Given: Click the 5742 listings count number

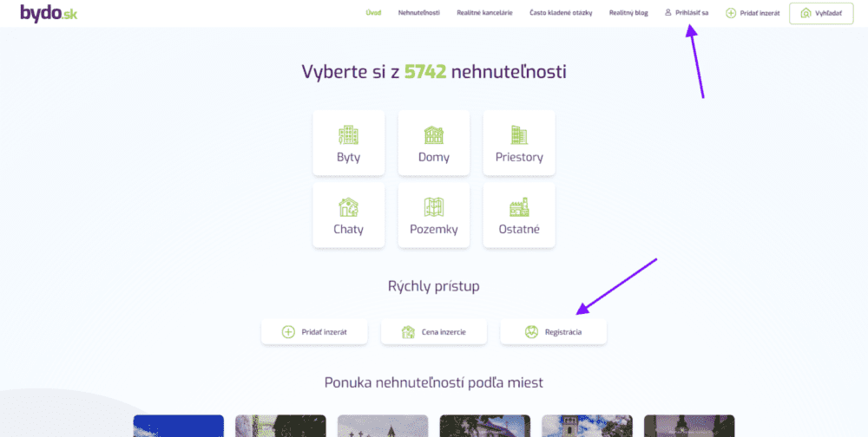Looking at the screenshot, I should coord(425,72).
